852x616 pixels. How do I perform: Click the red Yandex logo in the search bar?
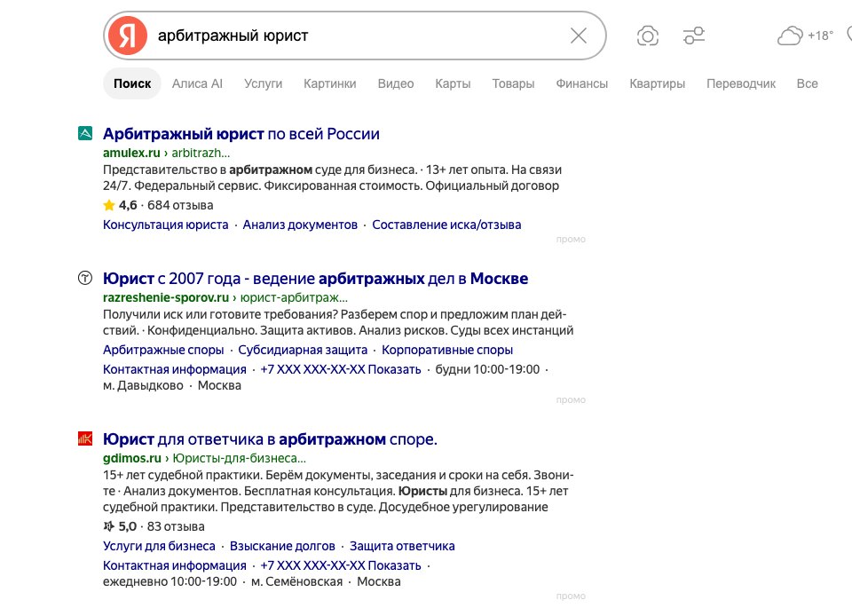(x=128, y=36)
